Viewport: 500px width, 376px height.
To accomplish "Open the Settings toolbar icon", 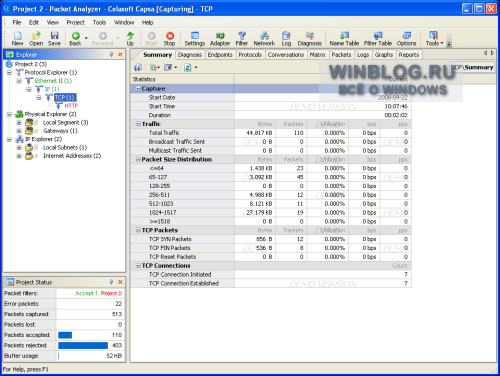I will 195,39.
